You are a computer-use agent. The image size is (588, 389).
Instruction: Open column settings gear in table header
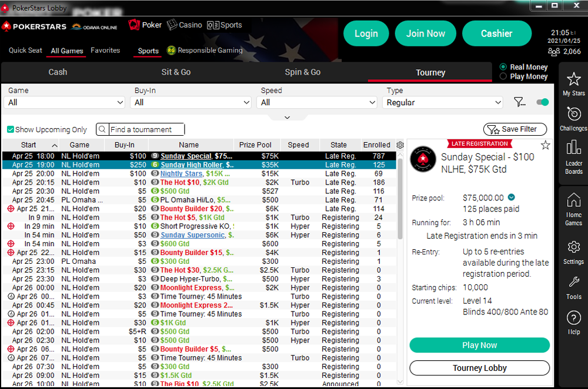click(400, 145)
